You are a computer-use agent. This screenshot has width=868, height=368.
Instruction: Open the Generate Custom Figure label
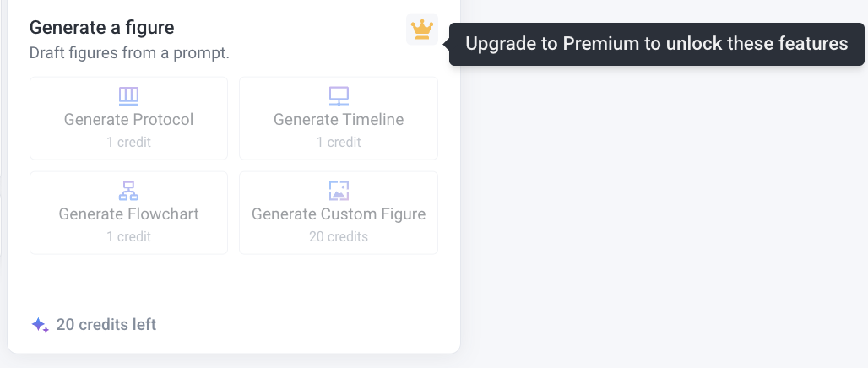point(339,214)
